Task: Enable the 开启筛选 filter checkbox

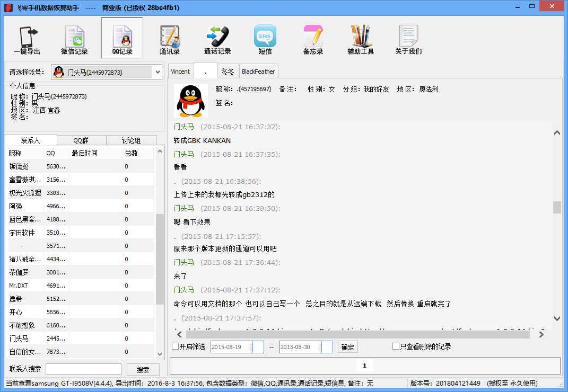Action: click(x=176, y=346)
